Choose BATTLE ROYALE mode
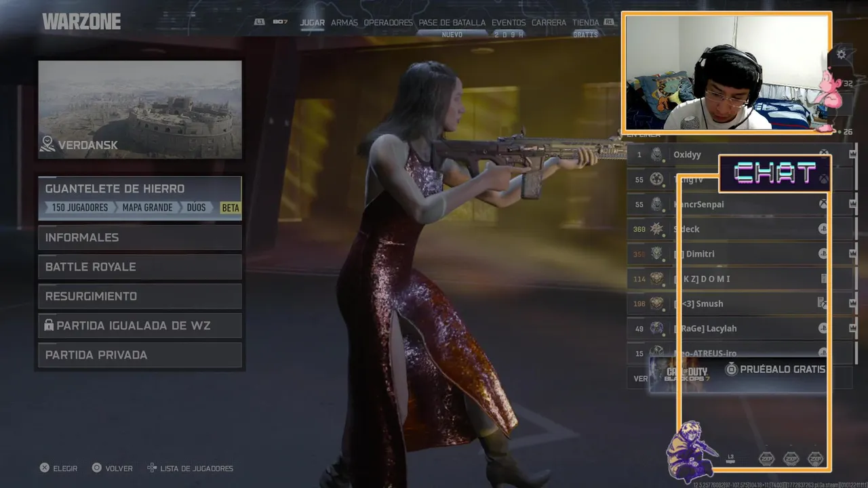This screenshot has width=868, height=488. point(140,267)
